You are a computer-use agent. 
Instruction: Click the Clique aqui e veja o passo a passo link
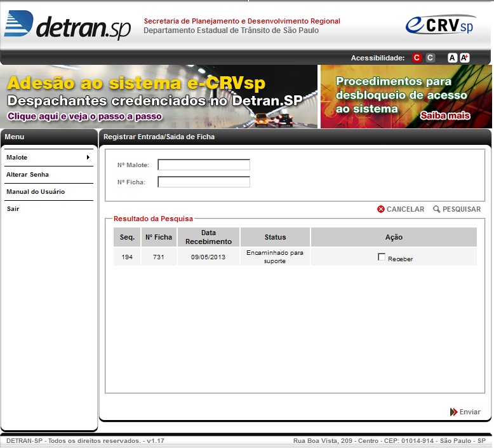coord(84,116)
